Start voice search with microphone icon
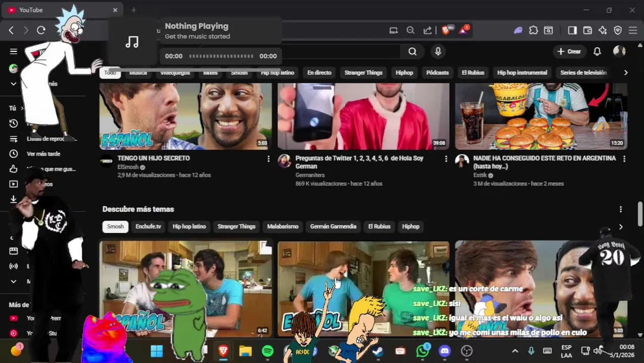 click(438, 51)
